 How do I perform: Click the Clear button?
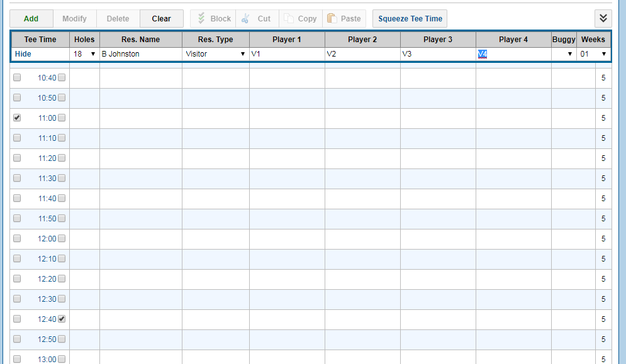click(162, 19)
